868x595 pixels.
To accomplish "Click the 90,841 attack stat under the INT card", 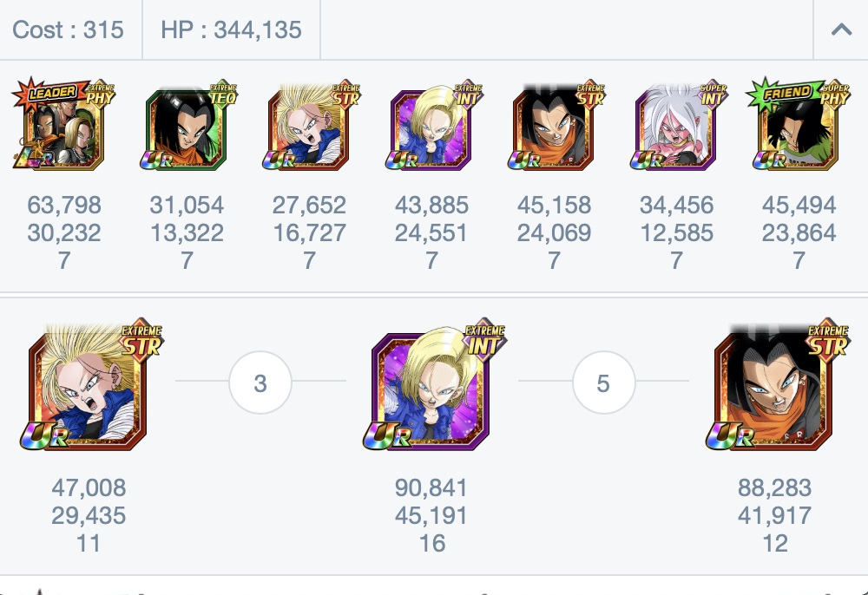I will (431, 487).
